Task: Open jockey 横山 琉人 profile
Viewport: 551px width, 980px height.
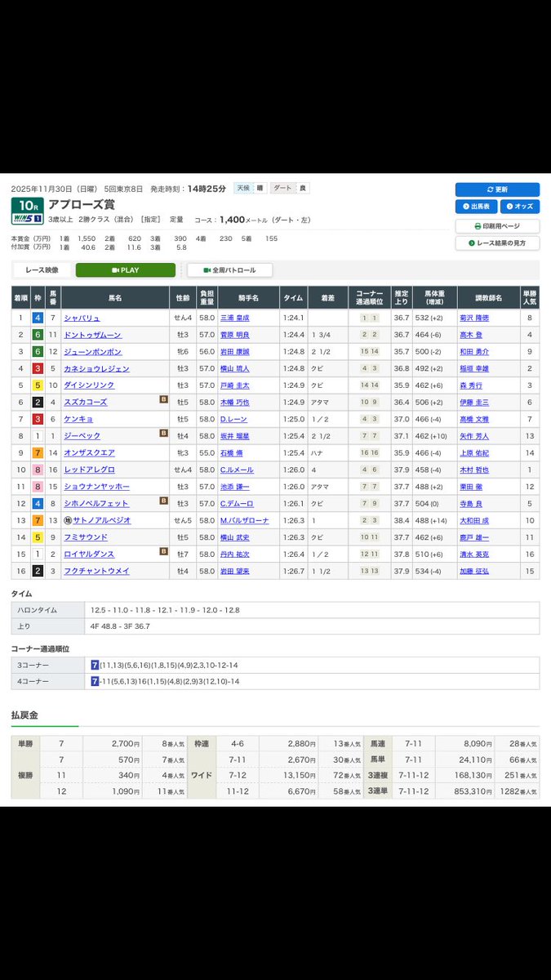Action: (235, 368)
